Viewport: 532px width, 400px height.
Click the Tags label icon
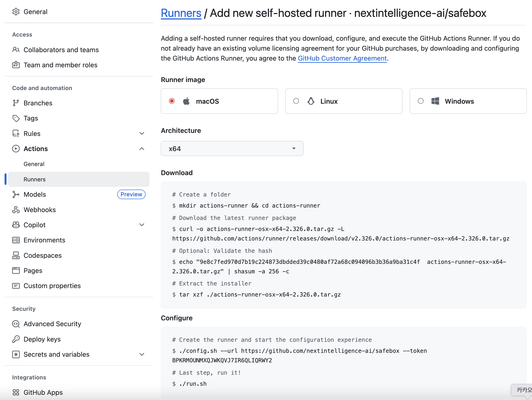click(x=16, y=118)
